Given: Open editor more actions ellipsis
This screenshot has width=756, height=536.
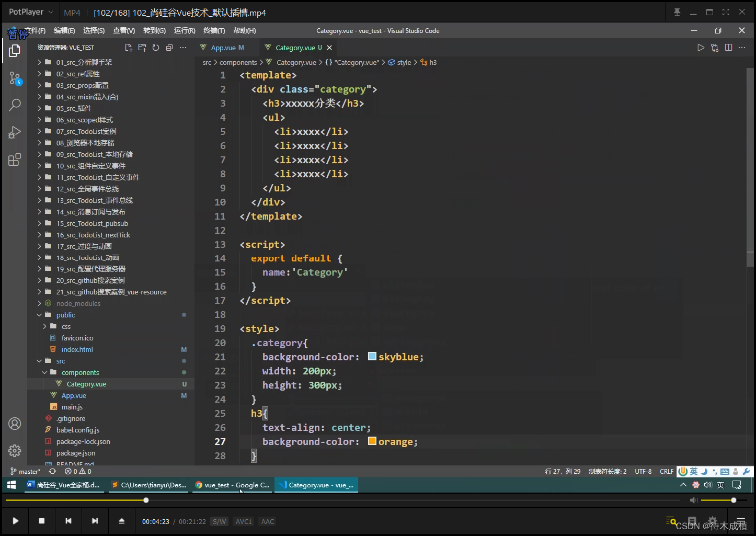Looking at the screenshot, I should click(x=742, y=48).
